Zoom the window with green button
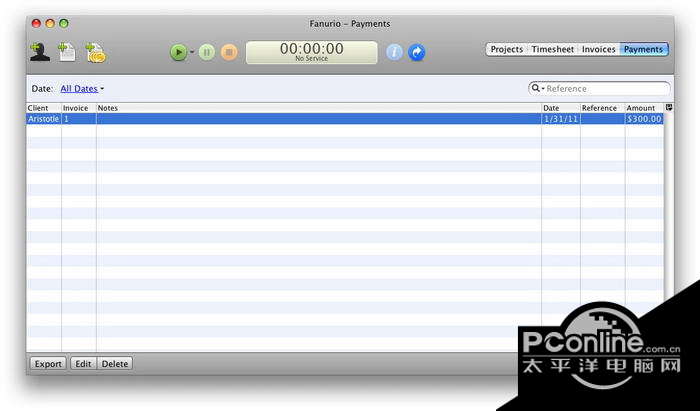Image resolution: width=700 pixels, height=411 pixels. (x=64, y=24)
